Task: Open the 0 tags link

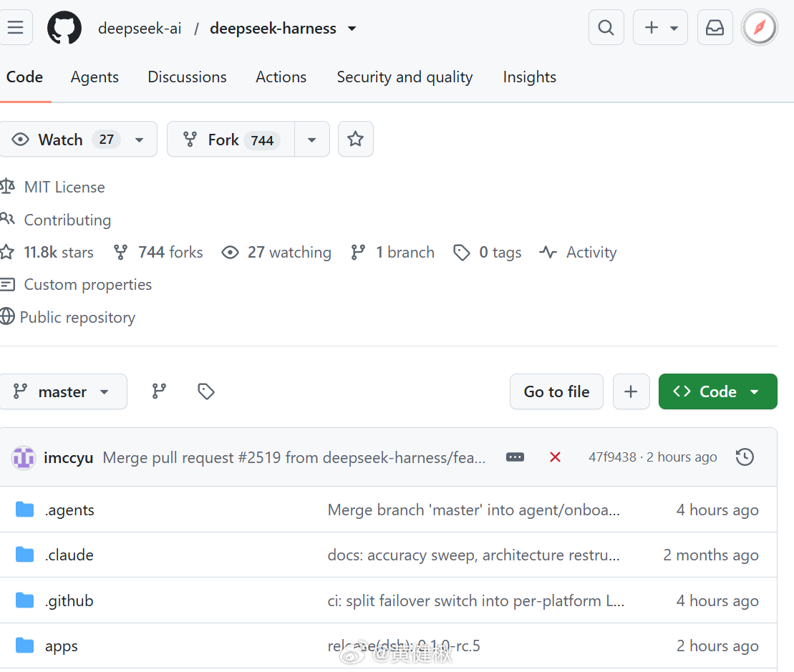Action: pyautogui.click(x=500, y=252)
